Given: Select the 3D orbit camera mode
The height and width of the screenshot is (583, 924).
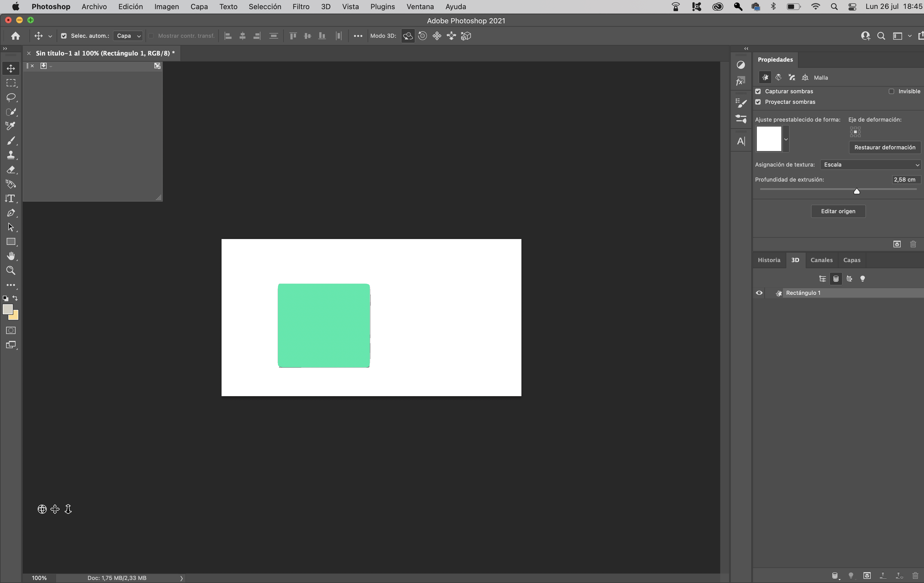Looking at the screenshot, I should coord(408,36).
